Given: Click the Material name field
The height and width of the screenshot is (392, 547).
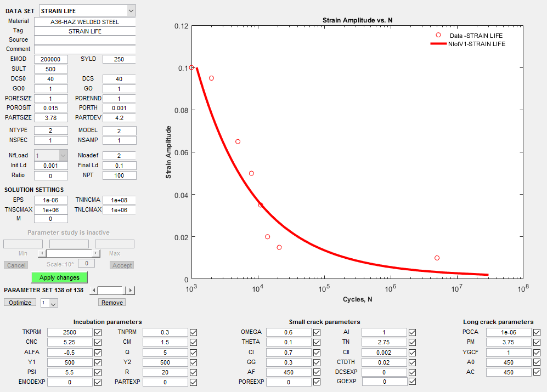Looking at the screenshot, I should coord(84,22).
